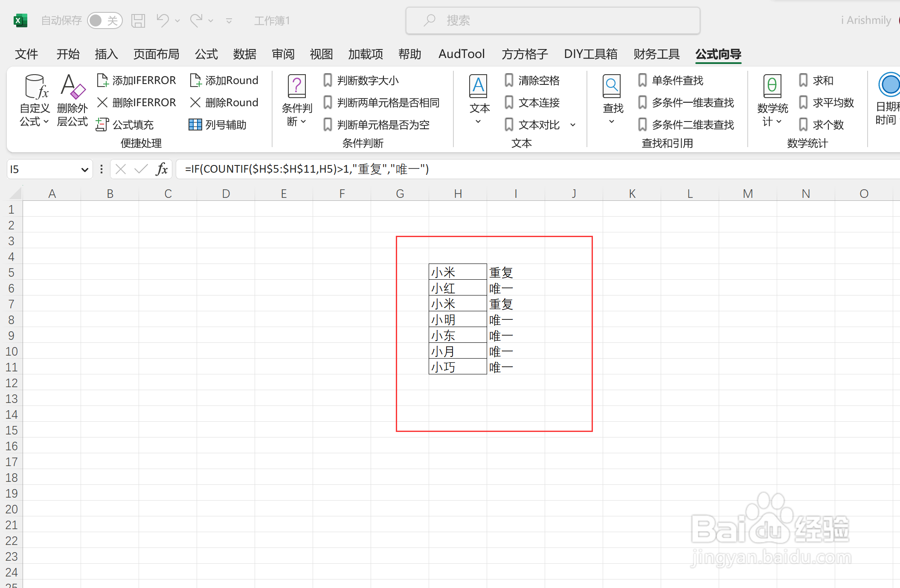Image resolution: width=900 pixels, height=588 pixels.
Task: Click the Insert Function fx icon
Action: click(x=162, y=169)
